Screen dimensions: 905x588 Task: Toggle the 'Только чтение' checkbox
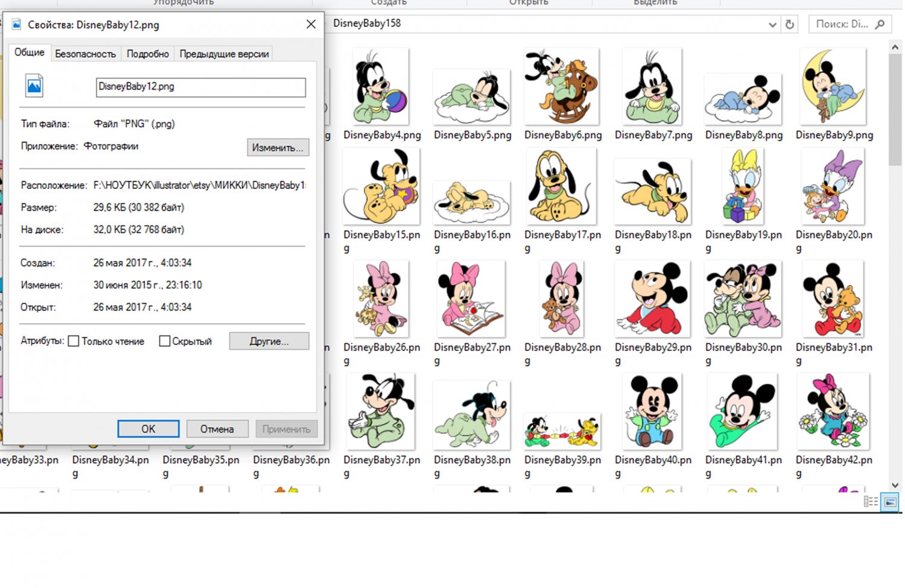74,341
